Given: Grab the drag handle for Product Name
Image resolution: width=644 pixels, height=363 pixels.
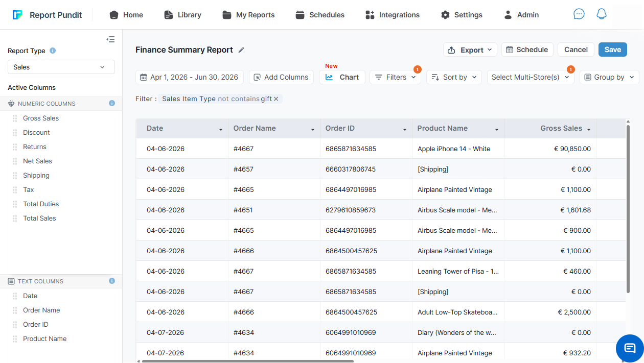Looking at the screenshot, I should [15, 338].
